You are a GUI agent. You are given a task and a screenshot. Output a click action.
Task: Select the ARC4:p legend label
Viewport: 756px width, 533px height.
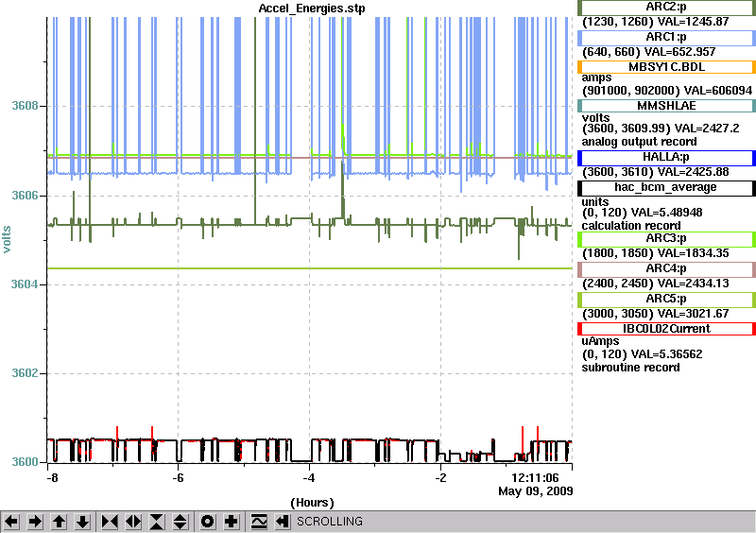point(666,268)
